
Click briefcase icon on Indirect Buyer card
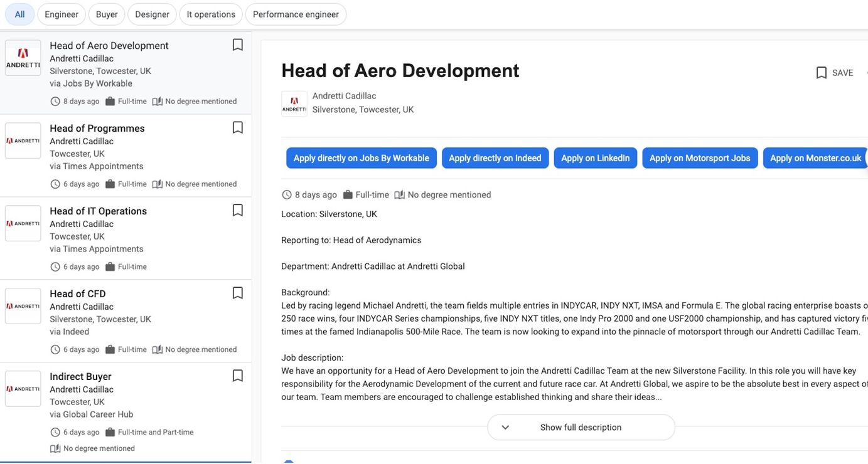[110, 433]
